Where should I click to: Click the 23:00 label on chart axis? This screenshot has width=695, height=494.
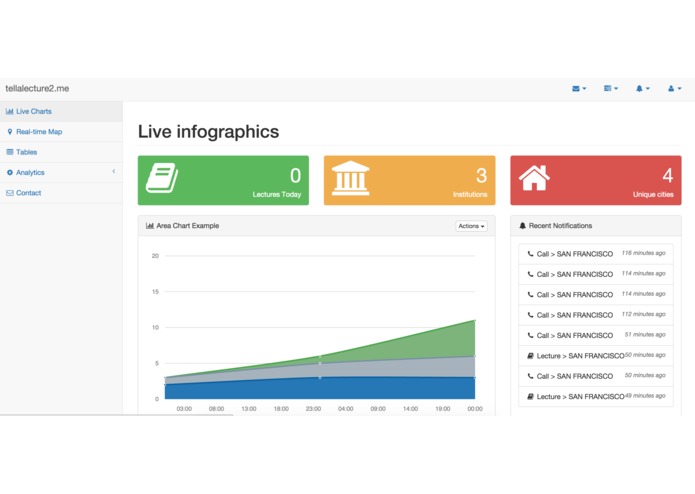click(x=313, y=408)
